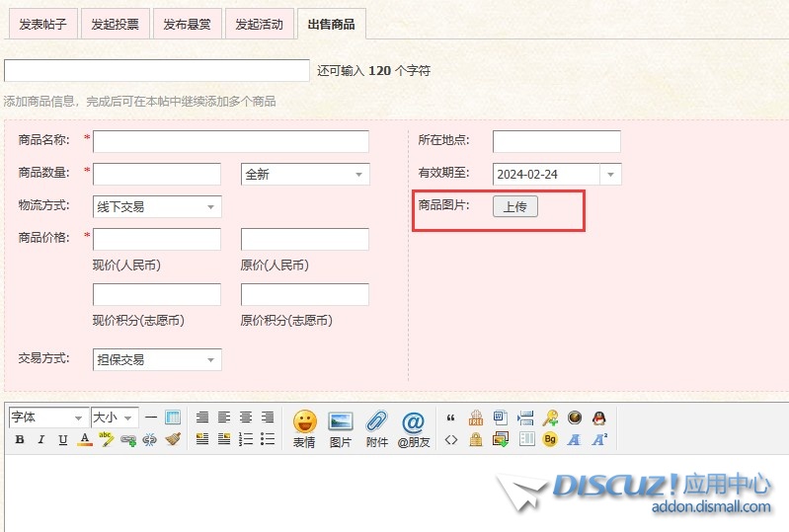Screen dimensions: 789x532
Task: Insert a horizontal rule line
Action: [151, 418]
